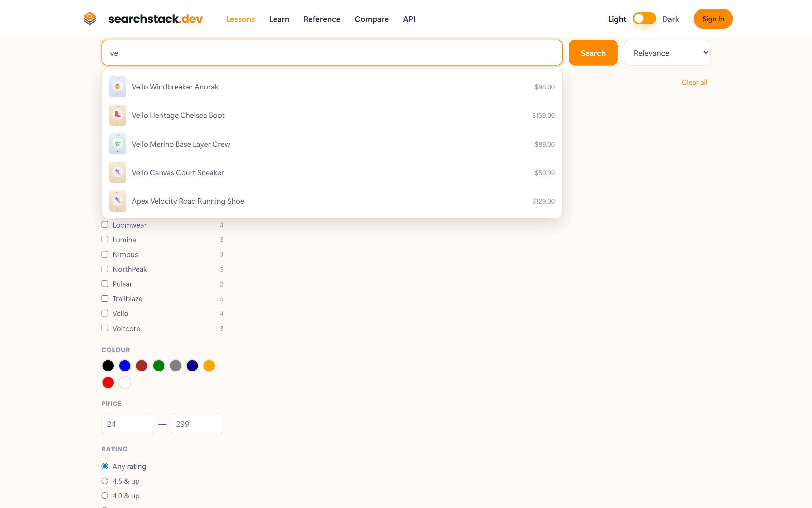Click the Clear all link
Screen dimensions: 812x508
[694, 82]
